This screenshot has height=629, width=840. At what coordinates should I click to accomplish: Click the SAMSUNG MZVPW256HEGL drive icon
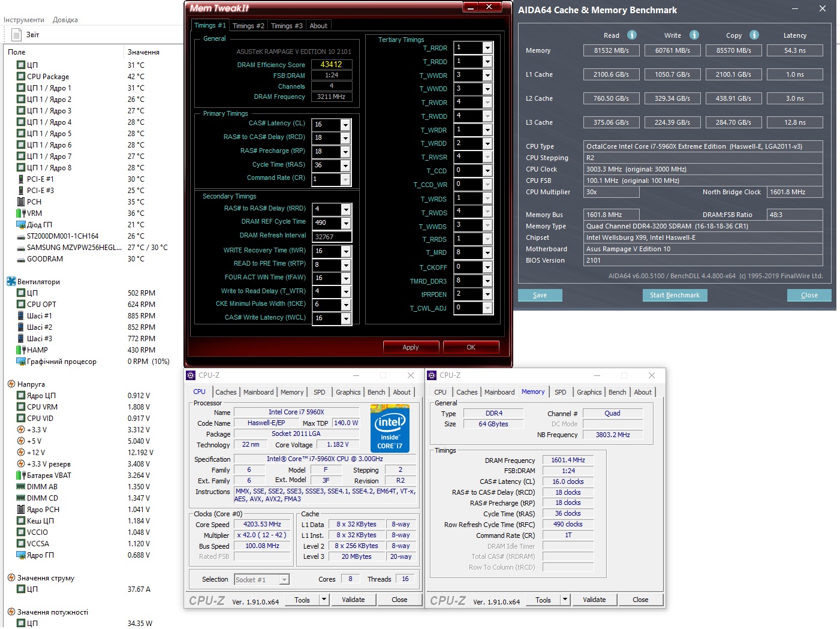coord(21,248)
